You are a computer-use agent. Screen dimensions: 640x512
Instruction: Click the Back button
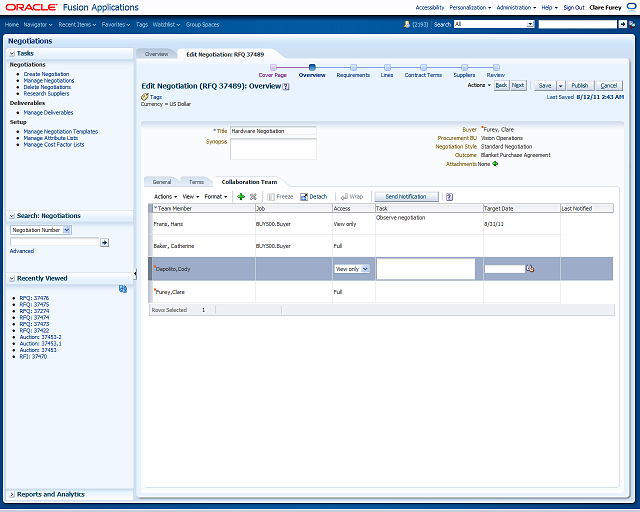(x=501, y=85)
